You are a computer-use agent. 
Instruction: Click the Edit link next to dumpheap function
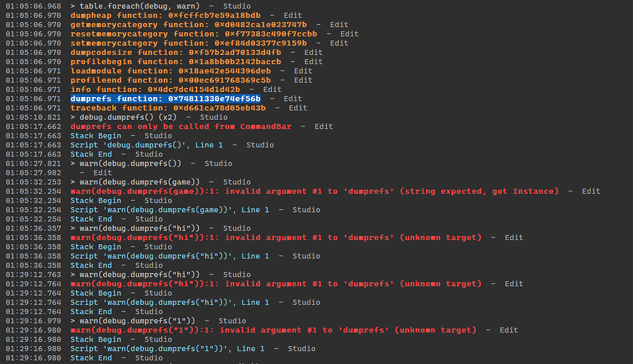tap(292, 15)
